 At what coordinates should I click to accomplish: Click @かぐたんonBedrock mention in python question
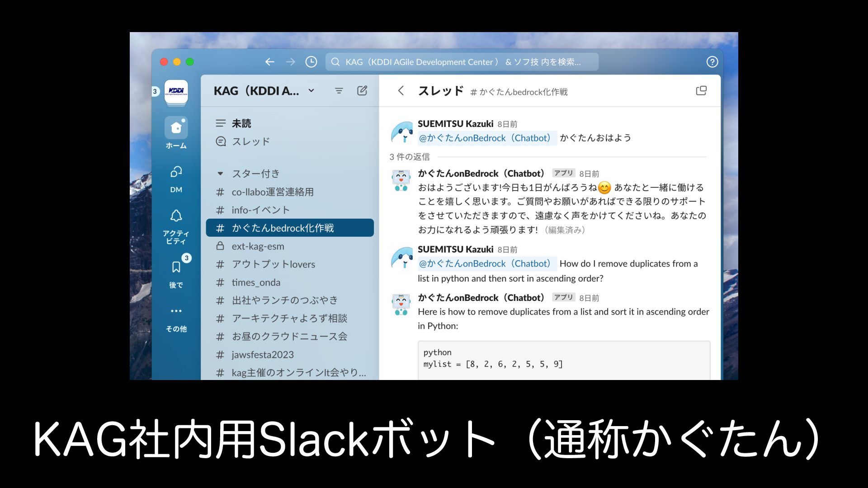tap(486, 263)
